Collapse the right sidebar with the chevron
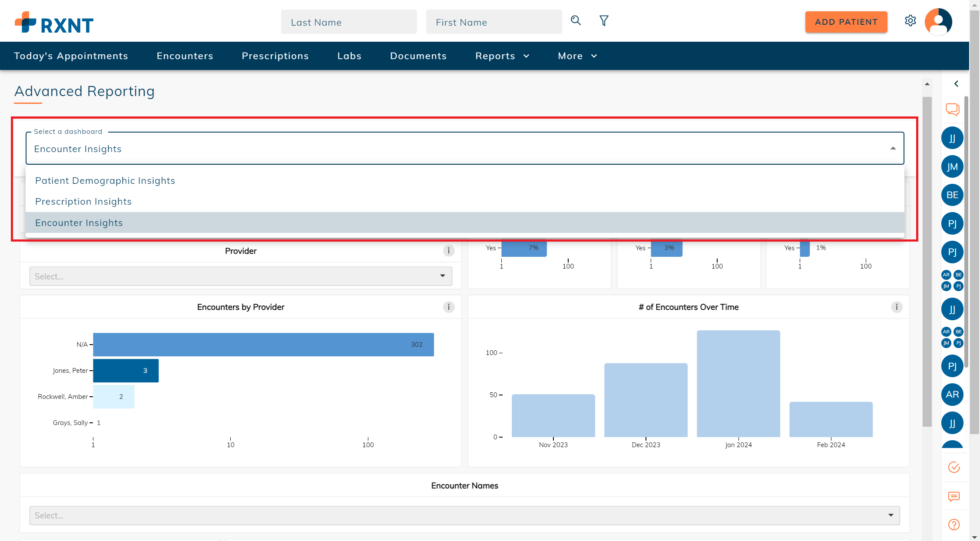The width and height of the screenshot is (980, 541). tap(957, 83)
